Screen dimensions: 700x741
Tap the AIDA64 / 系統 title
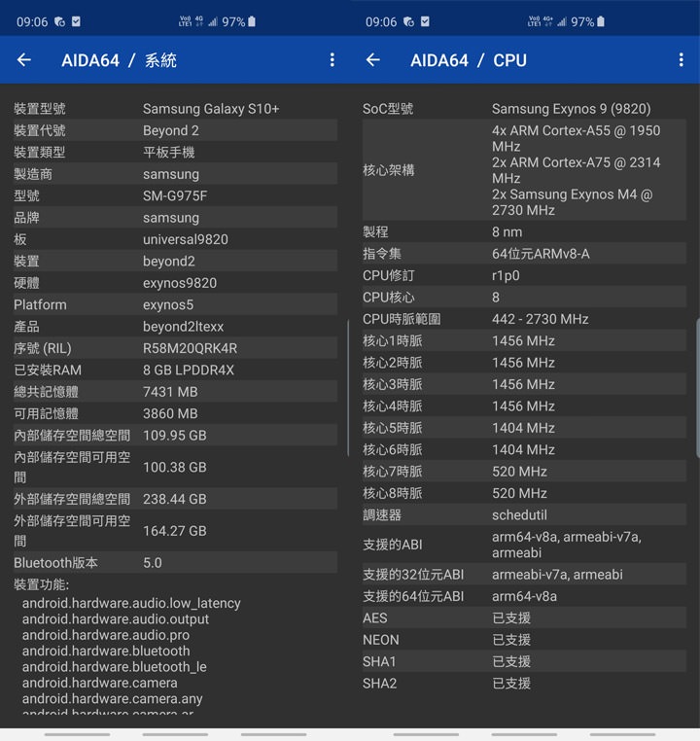[x=119, y=60]
